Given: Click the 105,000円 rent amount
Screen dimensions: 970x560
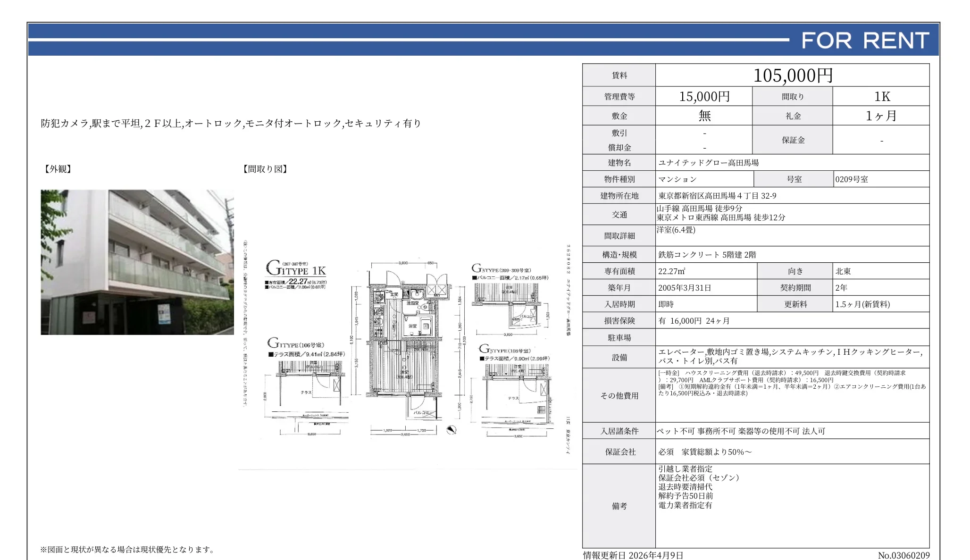Looking at the screenshot, I should (793, 75).
